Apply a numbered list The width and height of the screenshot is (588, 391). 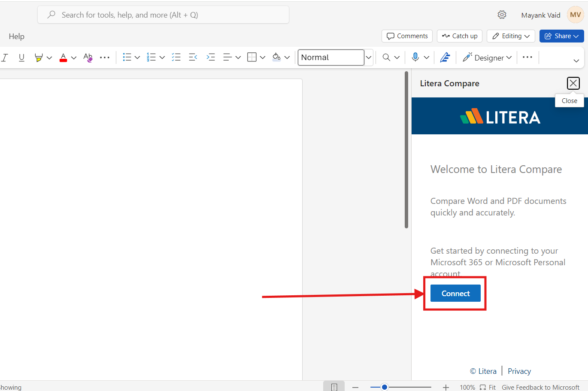pyautogui.click(x=152, y=57)
